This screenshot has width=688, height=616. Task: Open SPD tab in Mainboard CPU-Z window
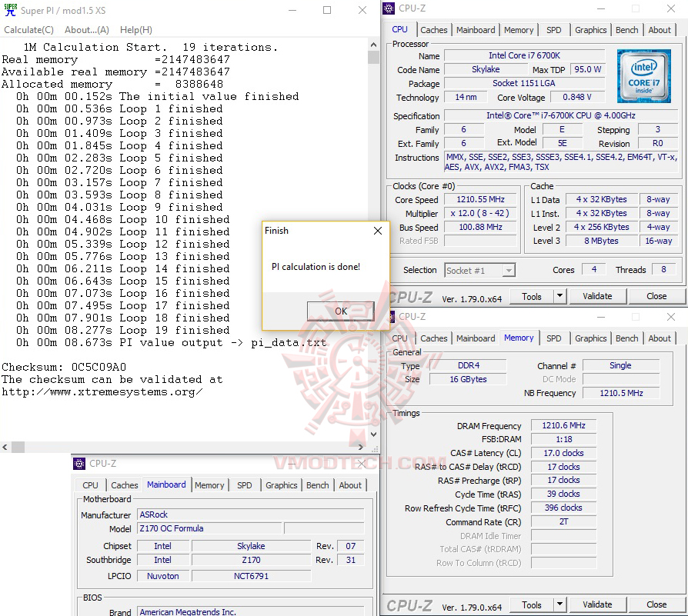[245, 485]
